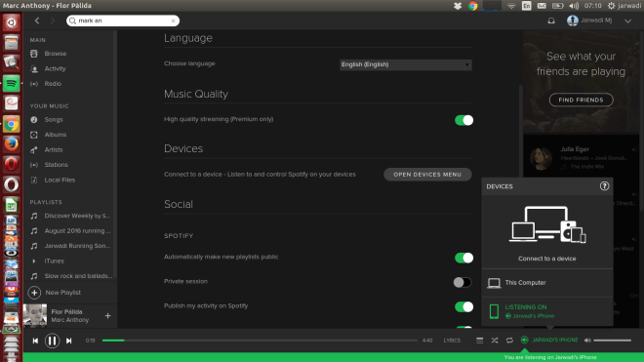Click the help icon in Devices popup
The width and height of the screenshot is (644, 362).
click(604, 186)
